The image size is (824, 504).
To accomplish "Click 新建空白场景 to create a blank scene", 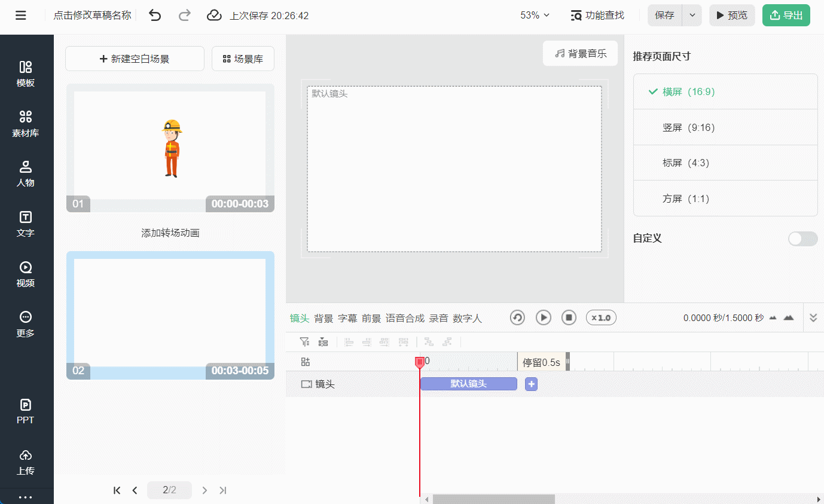I will 135,59.
